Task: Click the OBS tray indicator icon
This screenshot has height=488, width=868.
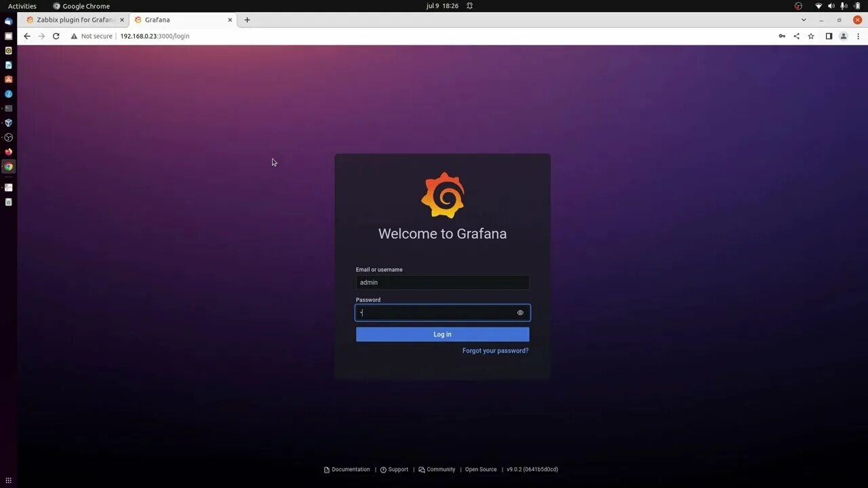Action: tap(798, 6)
